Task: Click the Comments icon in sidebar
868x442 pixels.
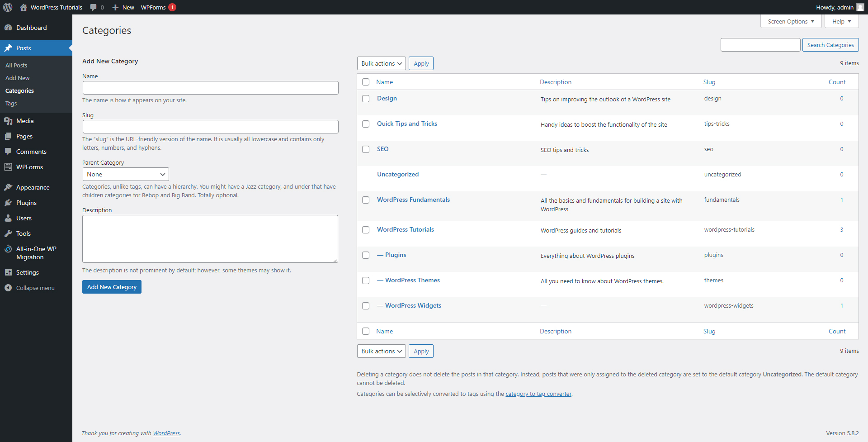Action: tap(8, 152)
